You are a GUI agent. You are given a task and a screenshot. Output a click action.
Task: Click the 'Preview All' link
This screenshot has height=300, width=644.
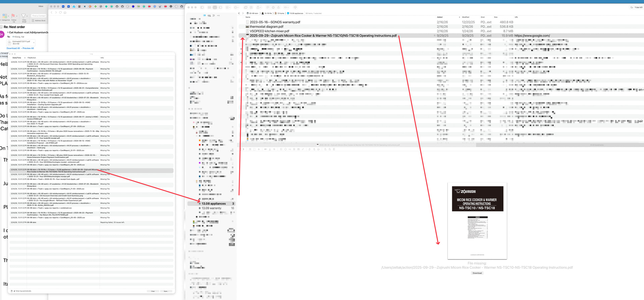coord(28,48)
